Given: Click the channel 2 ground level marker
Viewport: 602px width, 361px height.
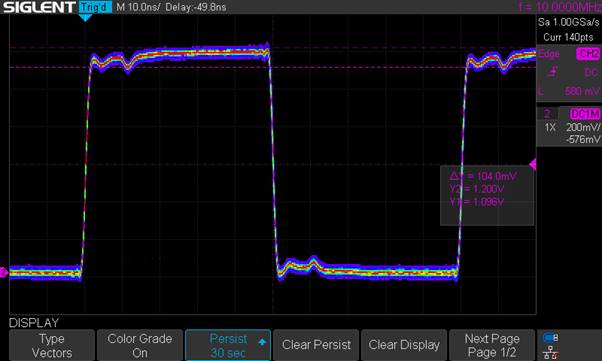Looking at the screenshot, I should click(3, 272).
